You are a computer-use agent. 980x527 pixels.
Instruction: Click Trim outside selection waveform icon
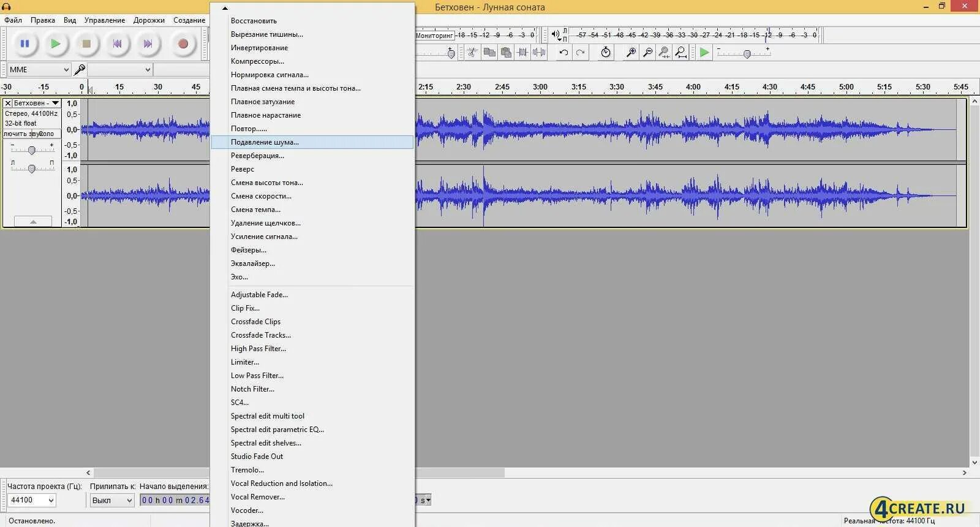tap(522, 53)
